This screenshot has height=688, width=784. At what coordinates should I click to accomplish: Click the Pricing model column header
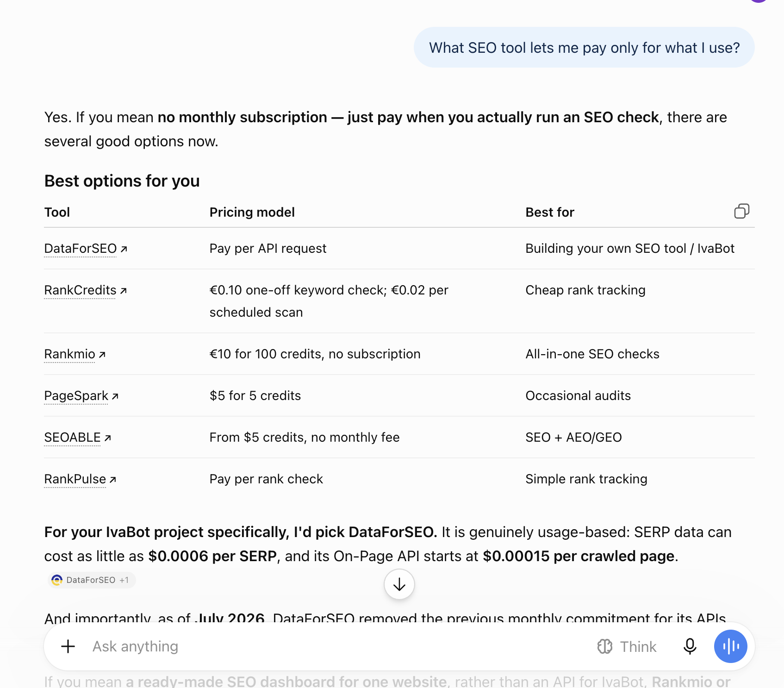point(252,212)
